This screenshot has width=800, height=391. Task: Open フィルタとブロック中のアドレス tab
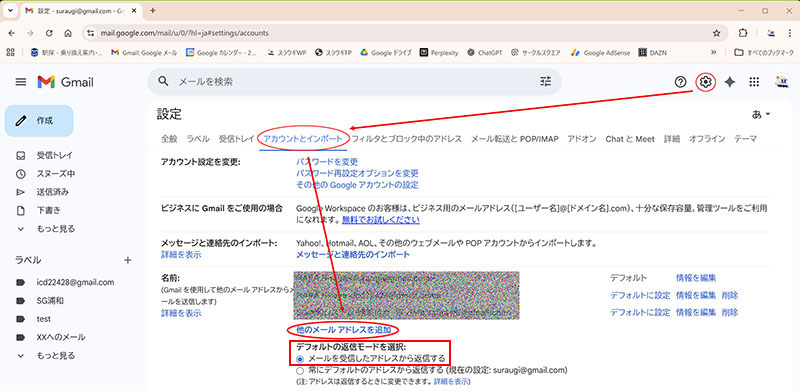click(x=407, y=139)
